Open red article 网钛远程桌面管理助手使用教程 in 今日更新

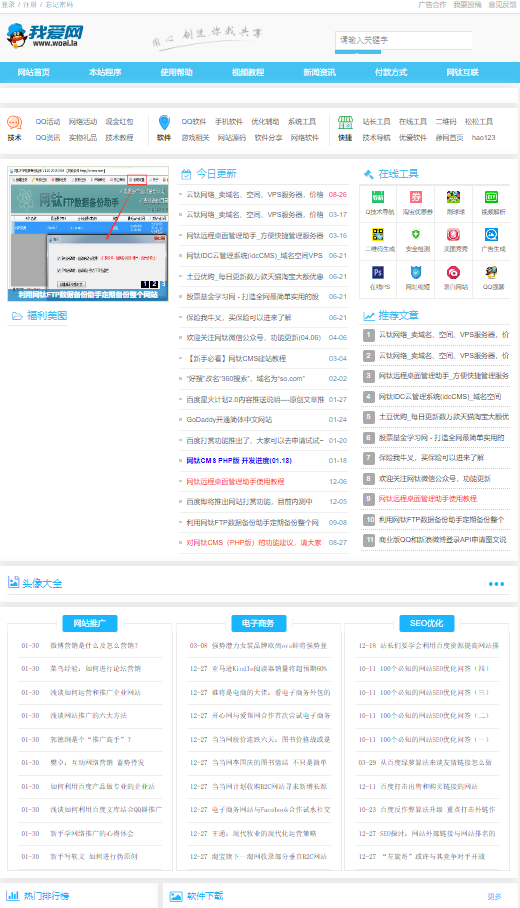[x=235, y=482]
